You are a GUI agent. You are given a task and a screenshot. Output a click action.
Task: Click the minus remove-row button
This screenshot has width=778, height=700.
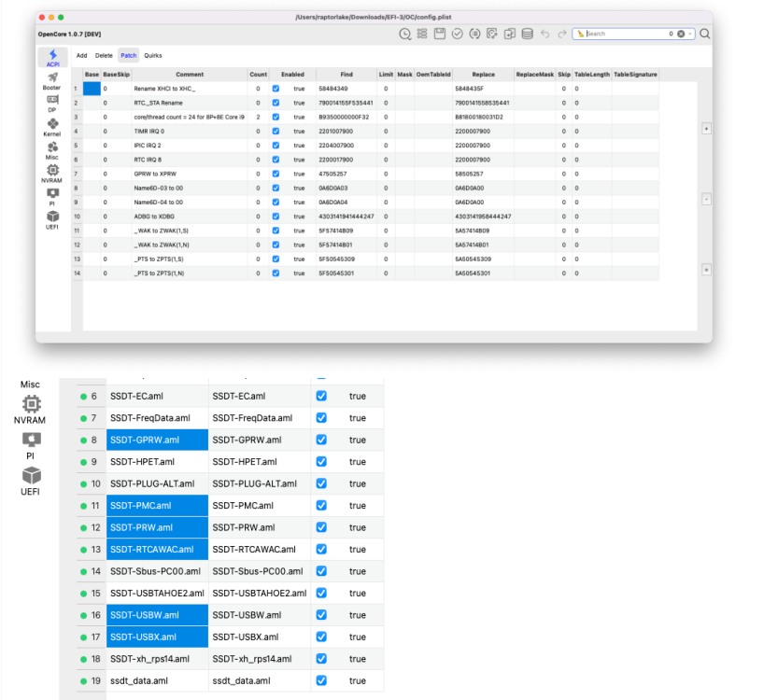click(706, 200)
